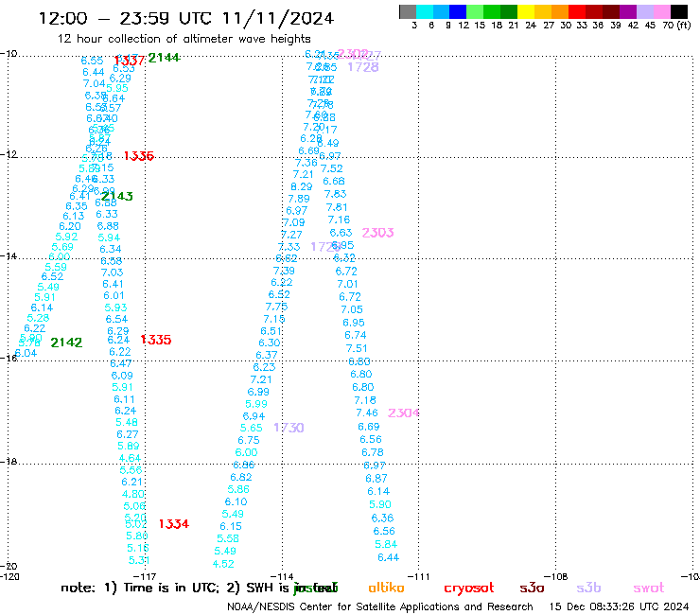This screenshot has height=615, width=700.
Task: Click the wave height value "8.29"
Action: point(302,186)
